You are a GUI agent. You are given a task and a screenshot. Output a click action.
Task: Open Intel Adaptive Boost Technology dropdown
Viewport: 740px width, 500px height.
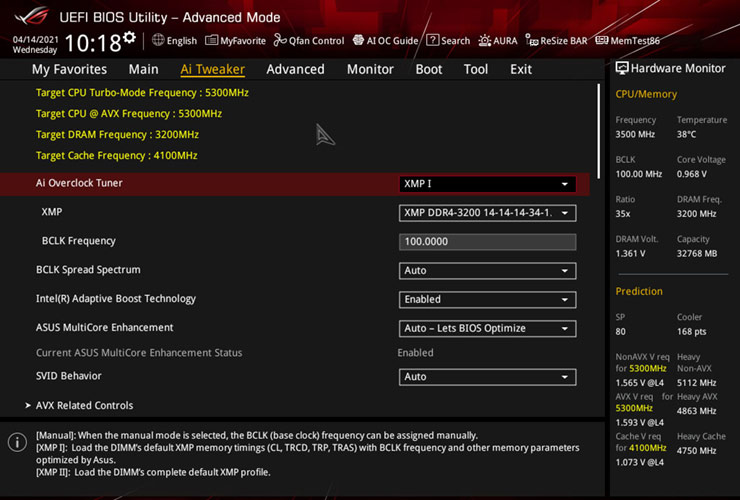point(488,299)
